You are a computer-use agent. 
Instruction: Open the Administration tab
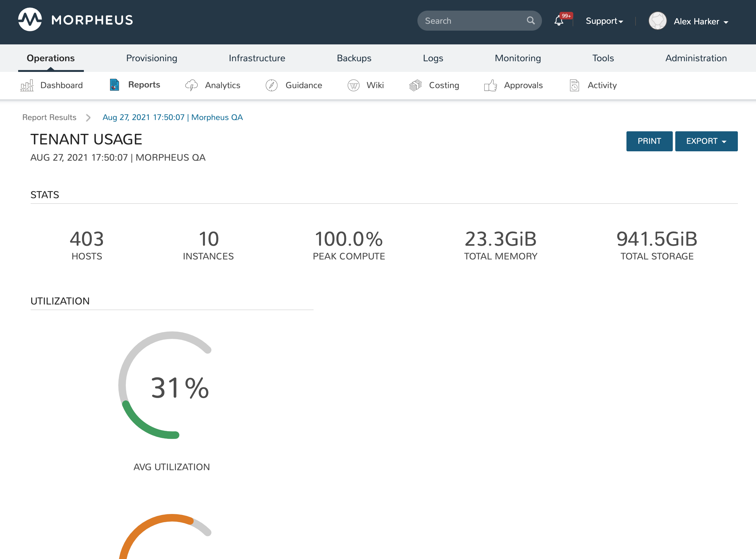pos(696,58)
